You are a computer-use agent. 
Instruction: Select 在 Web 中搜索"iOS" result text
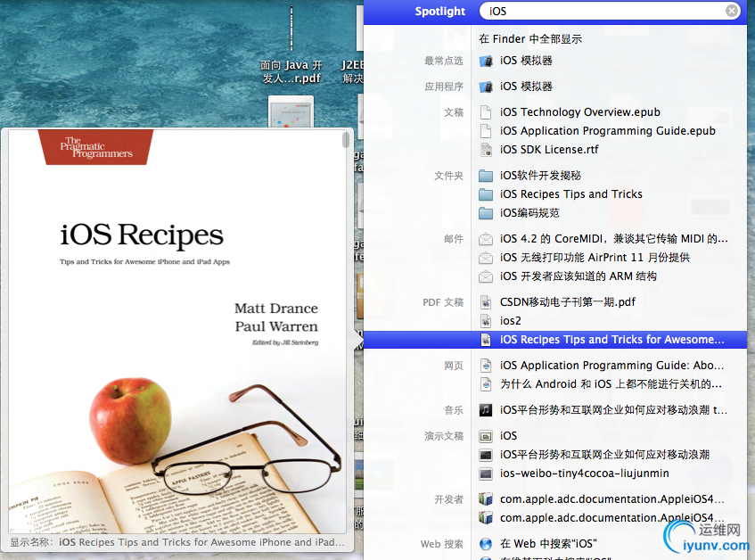pyautogui.click(x=548, y=544)
